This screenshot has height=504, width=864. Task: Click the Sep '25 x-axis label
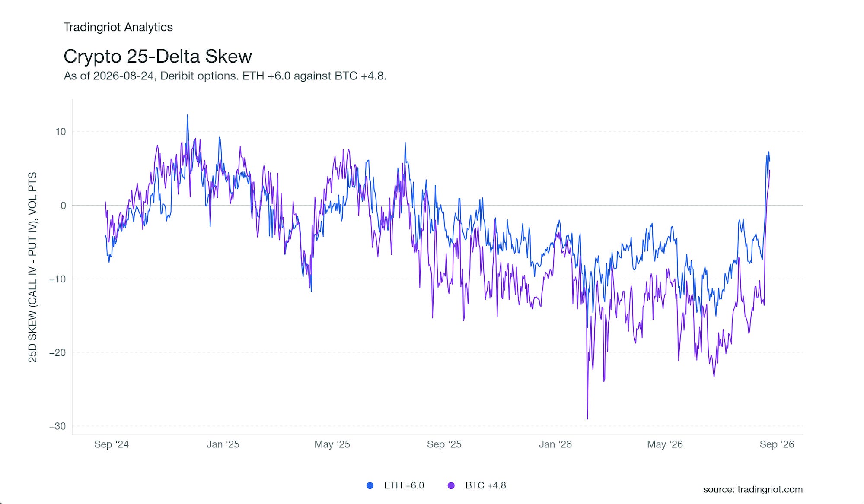coord(444,444)
